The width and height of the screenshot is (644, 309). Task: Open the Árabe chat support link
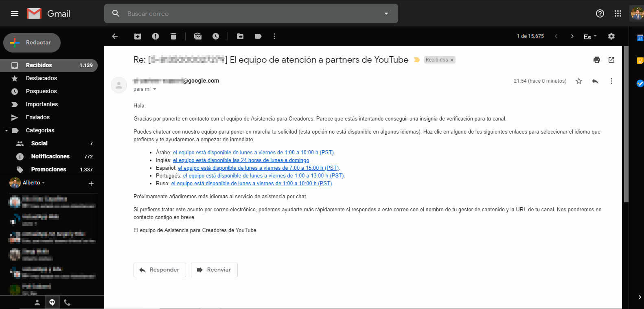253,152
